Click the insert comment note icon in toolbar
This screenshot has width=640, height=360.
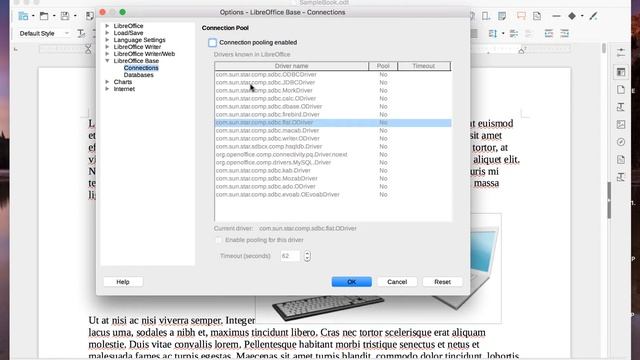pyautogui.click(x=502, y=16)
